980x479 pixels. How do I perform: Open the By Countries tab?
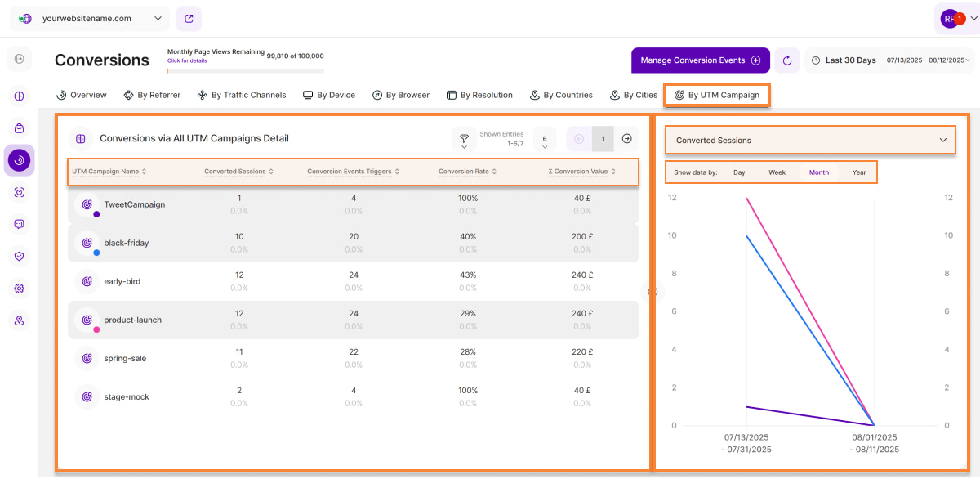pyautogui.click(x=561, y=95)
